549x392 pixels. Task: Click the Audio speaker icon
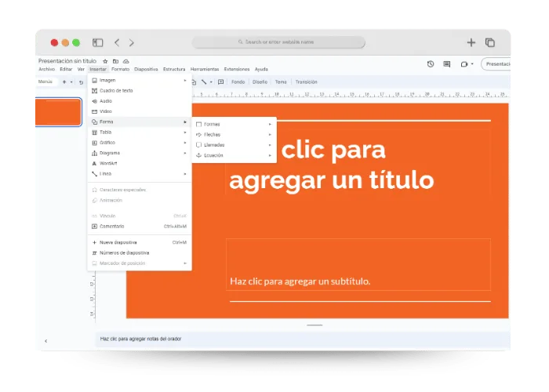click(94, 101)
